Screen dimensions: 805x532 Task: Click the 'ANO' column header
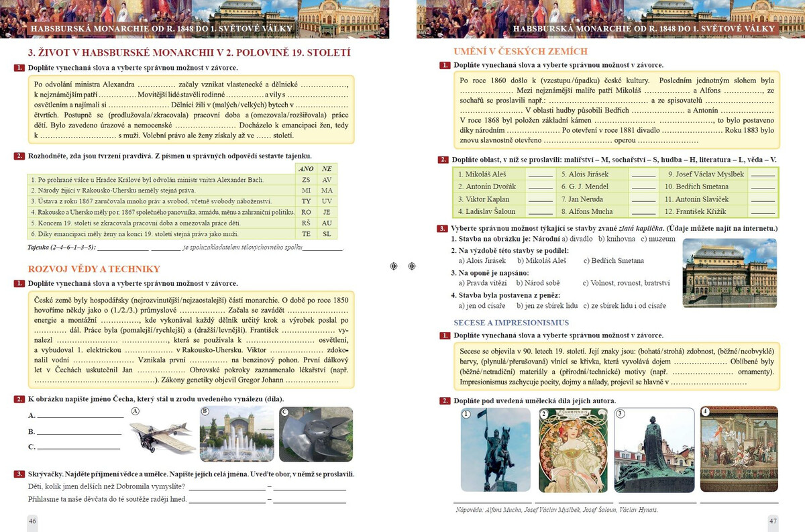point(306,168)
